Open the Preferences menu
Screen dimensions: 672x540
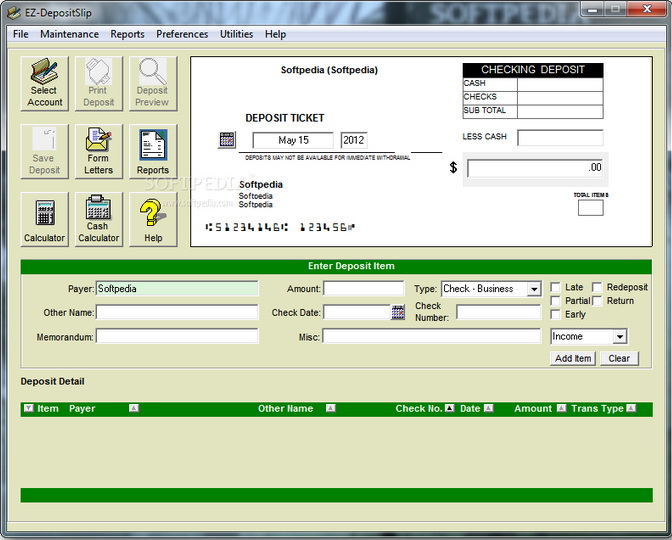[182, 34]
